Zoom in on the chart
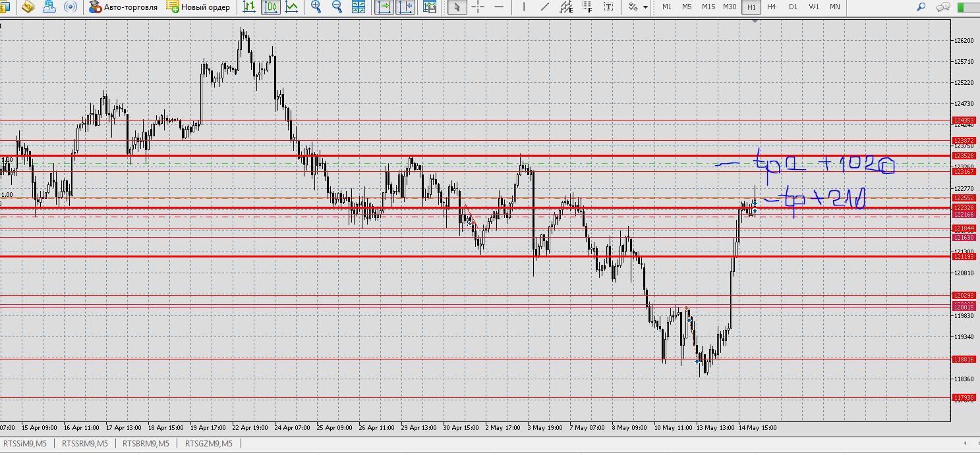980x455 pixels. [316, 7]
